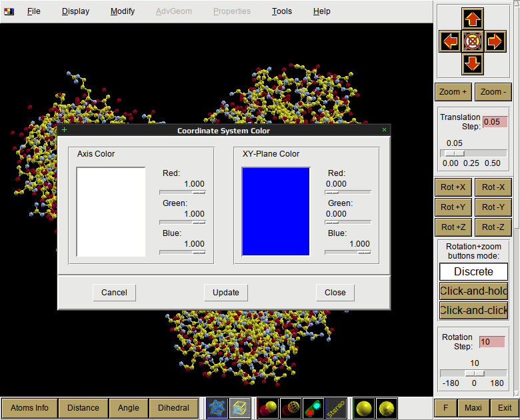520x420 pixels.
Task: Click the XY-Plane Color Red slider
Action: (x=348, y=193)
